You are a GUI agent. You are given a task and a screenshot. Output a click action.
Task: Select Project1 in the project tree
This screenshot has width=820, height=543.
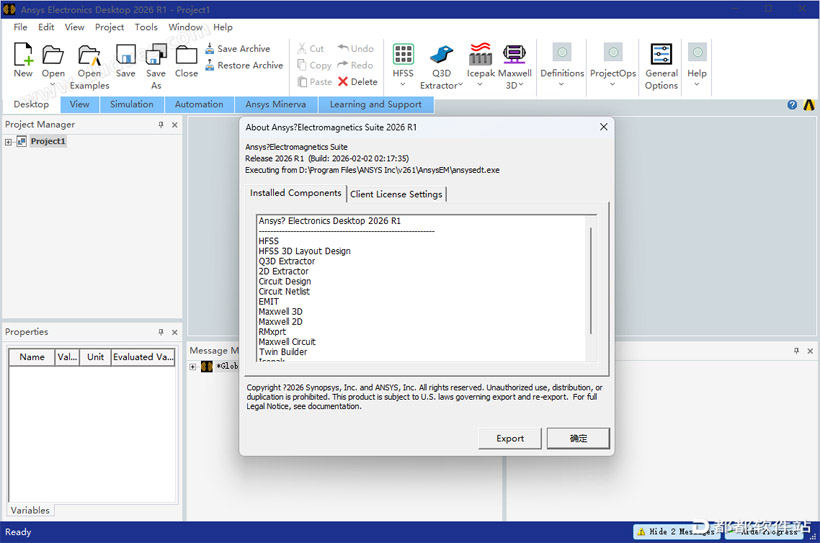coord(48,141)
